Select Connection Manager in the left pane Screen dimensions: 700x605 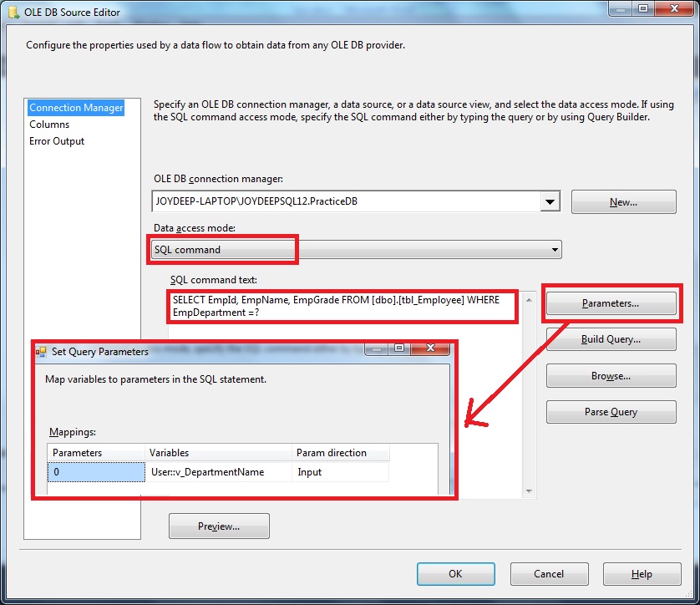[75, 107]
